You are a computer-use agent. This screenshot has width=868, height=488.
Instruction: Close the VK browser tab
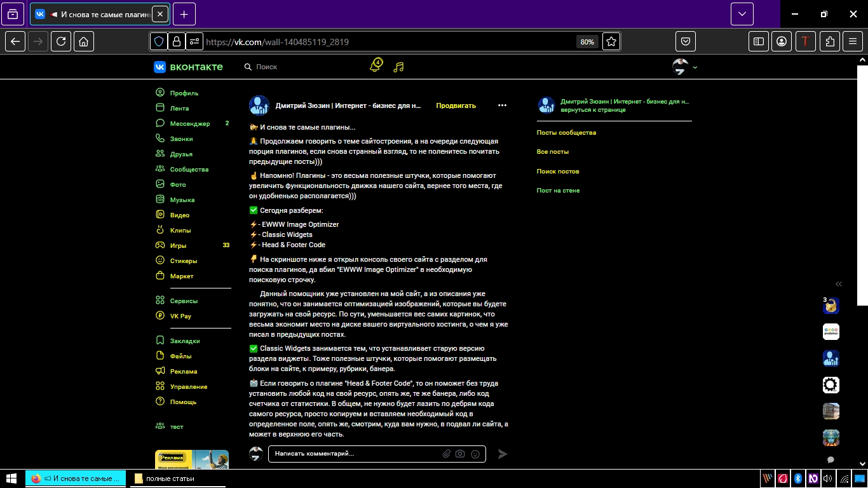pos(159,14)
